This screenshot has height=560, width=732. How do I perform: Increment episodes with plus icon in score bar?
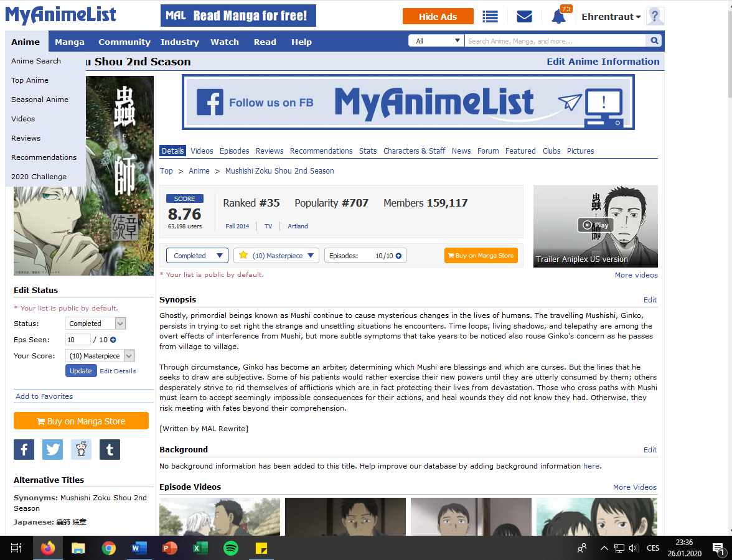point(398,256)
